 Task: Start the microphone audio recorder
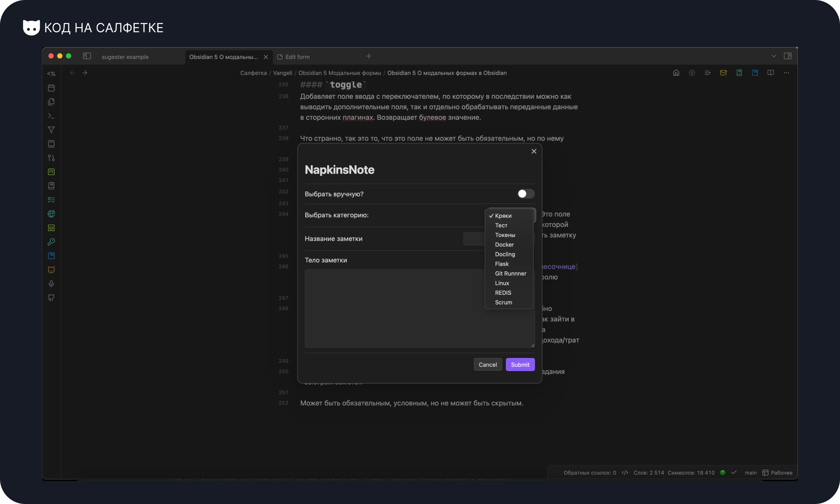tap(51, 284)
